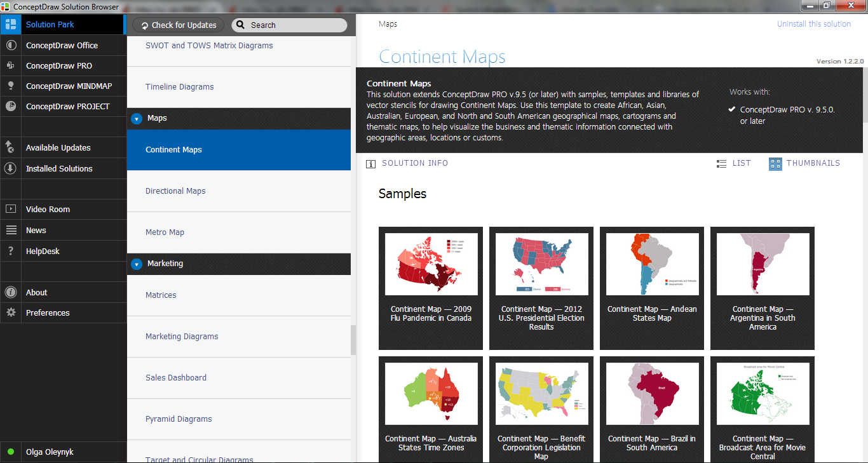This screenshot has width=868, height=463.
Task: Click the Uninstall this solution link
Action: coord(814,24)
